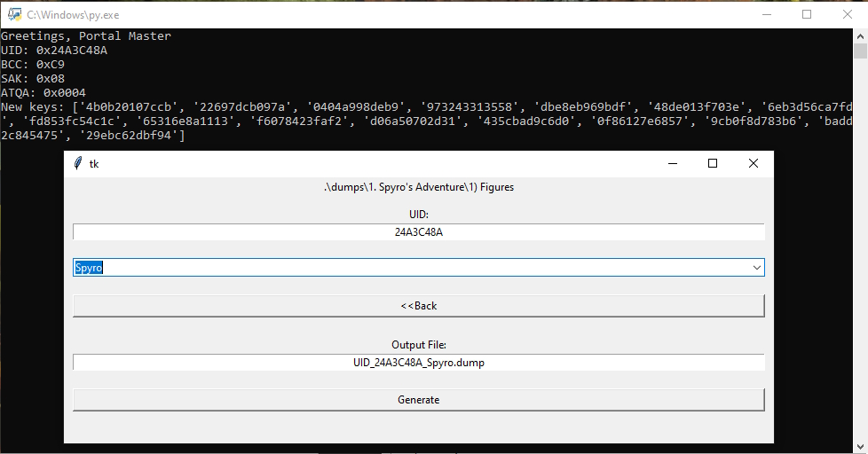The image size is (868, 454).
Task: Click the key '29ebc62dbf94' in console
Action: coord(129,135)
